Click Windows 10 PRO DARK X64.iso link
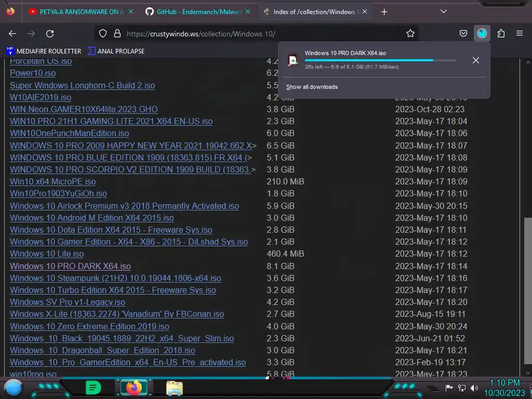The height and width of the screenshot is (399, 532). point(70,266)
